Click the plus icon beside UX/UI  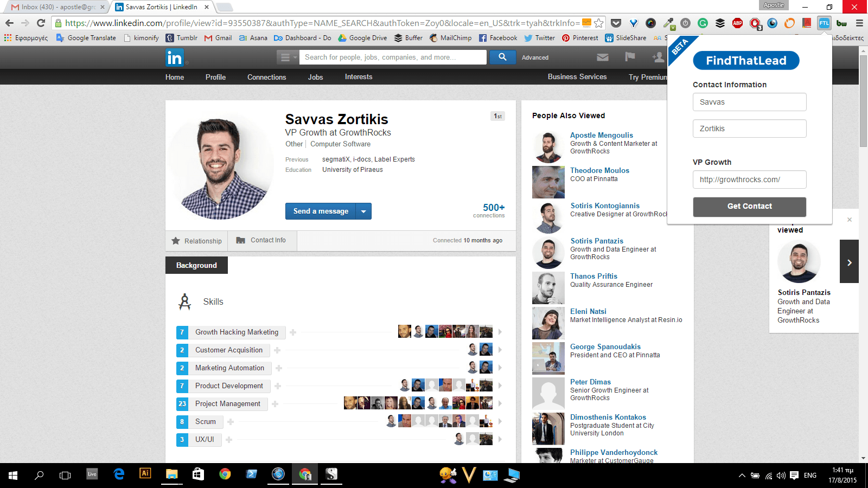229,440
